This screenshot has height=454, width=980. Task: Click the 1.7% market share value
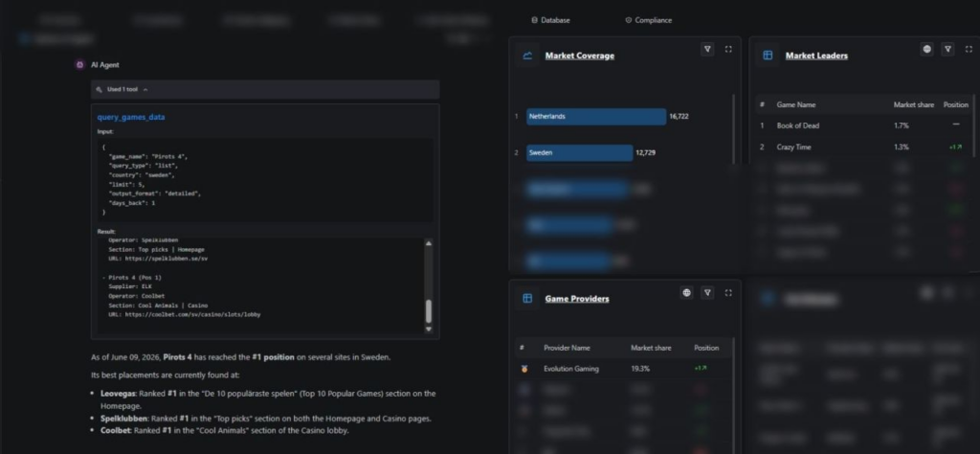[x=902, y=125]
